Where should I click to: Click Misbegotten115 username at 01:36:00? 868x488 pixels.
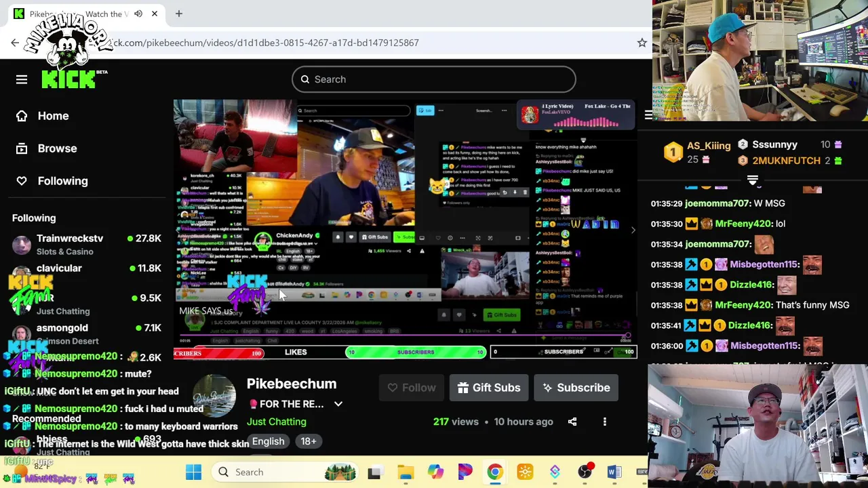[764, 346]
